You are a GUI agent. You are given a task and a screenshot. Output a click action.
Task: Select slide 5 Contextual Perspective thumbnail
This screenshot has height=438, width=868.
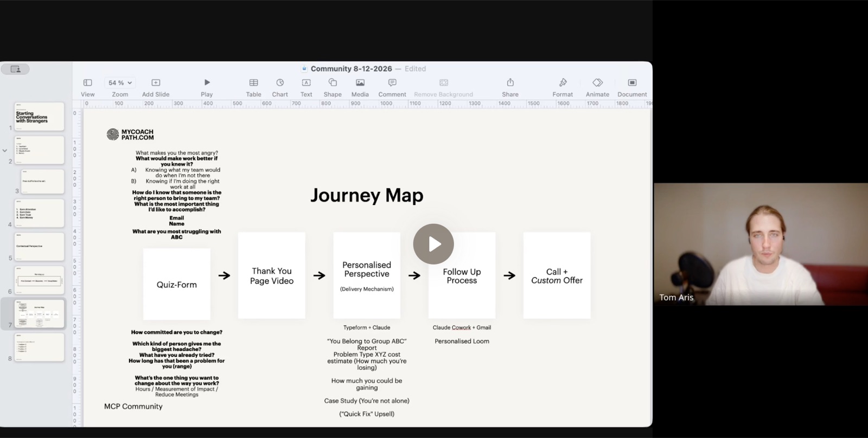point(39,247)
